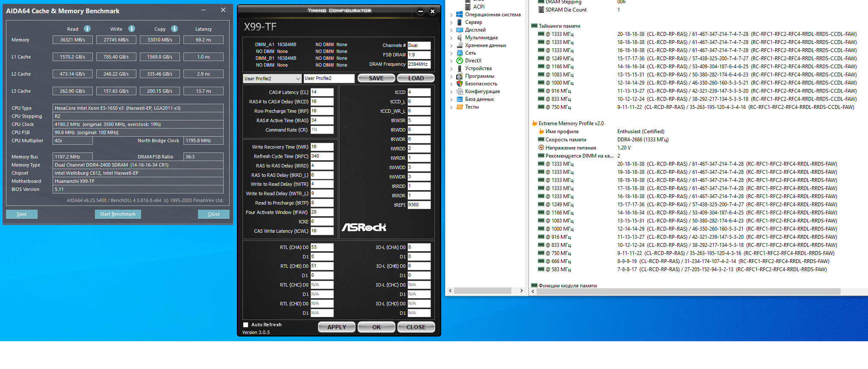Click APPLY in the Timing Configurator
The width and height of the screenshot is (868, 369).
[x=337, y=327]
